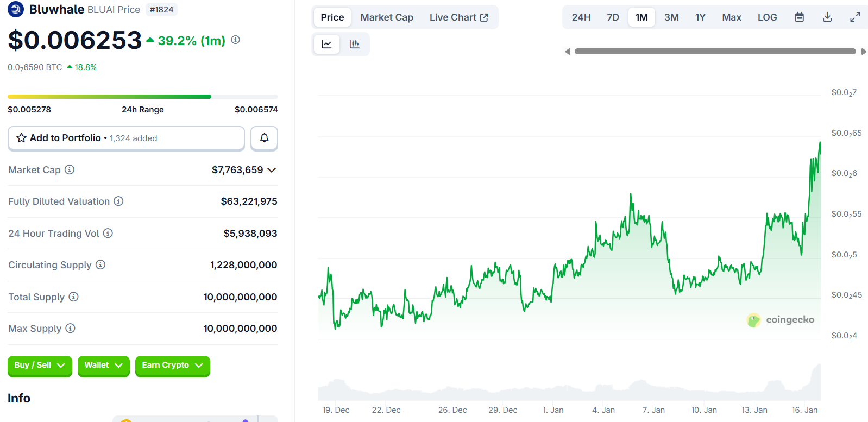Click the right arrow of chart range scroller
Viewport: 868px width, 422px height.
pyautogui.click(x=864, y=52)
